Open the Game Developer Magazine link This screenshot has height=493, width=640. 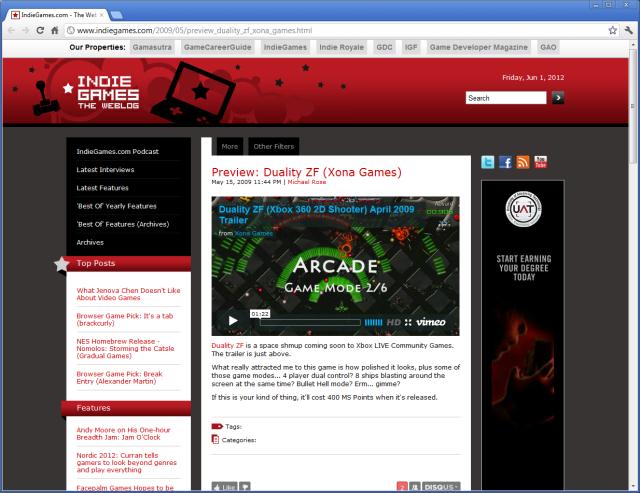tap(478, 47)
